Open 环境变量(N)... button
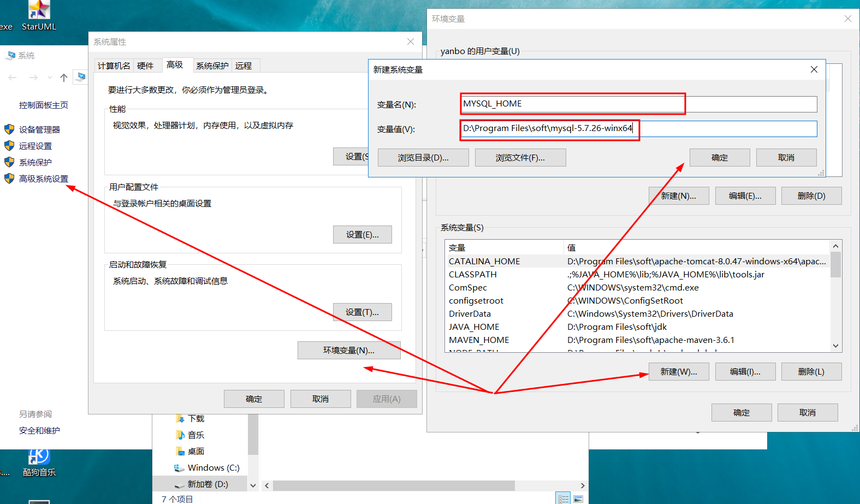Screen dimensions: 860x504 click(349, 350)
